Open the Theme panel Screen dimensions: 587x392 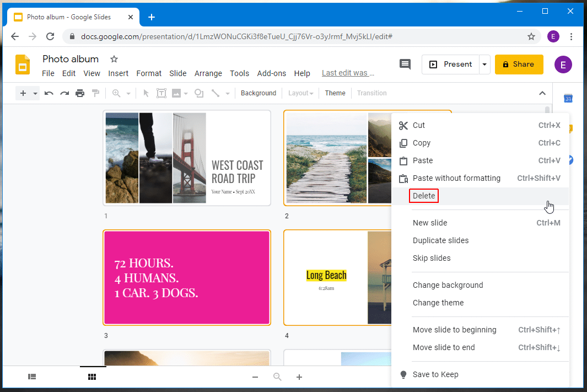[x=335, y=93]
